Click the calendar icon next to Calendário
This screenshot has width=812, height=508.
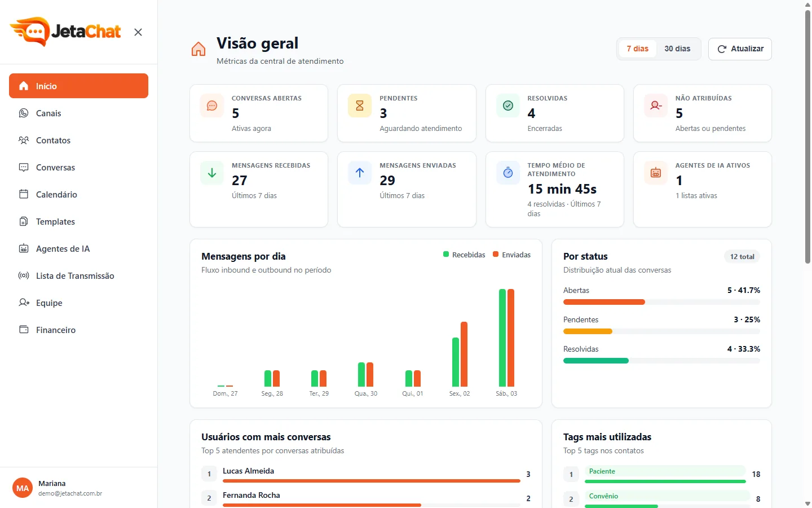click(x=24, y=194)
